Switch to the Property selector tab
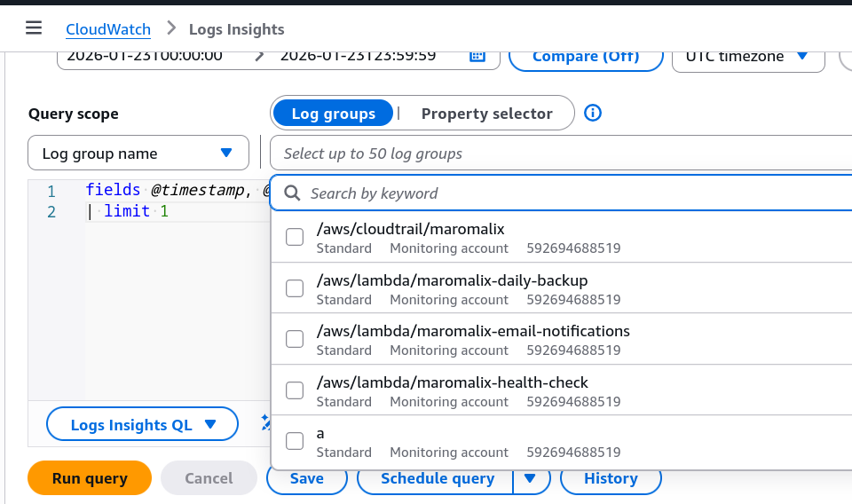 (x=486, y=114)
